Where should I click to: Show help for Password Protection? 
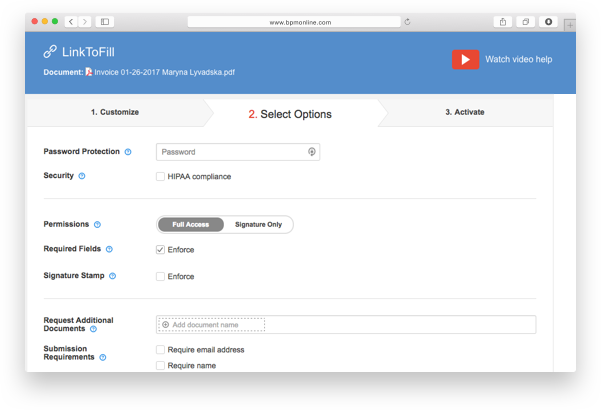pos(128,152)
